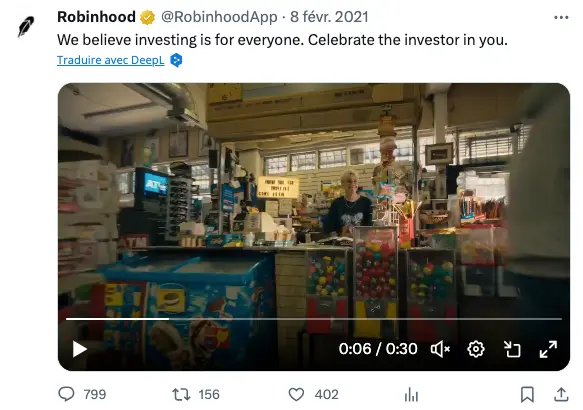Open video settings gear
The height and width of the screenshot is (410, 583).
click(x=476, y=349)
